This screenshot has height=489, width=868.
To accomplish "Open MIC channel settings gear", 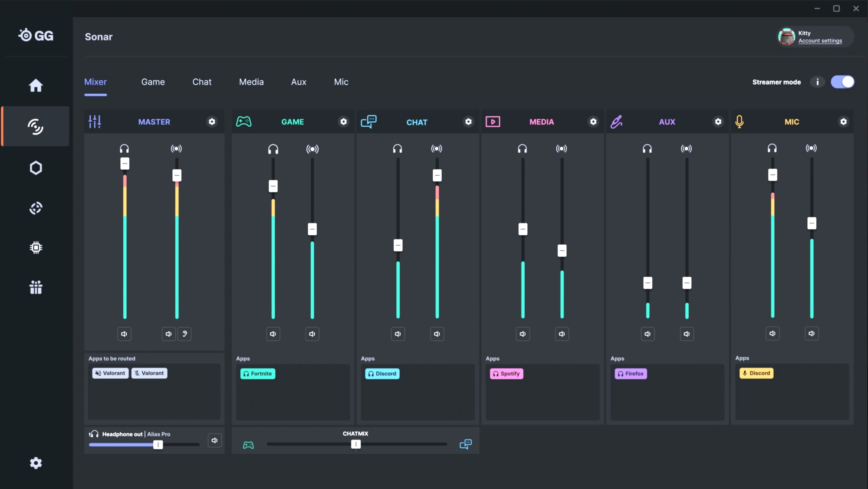I will [x=843, y=122].
